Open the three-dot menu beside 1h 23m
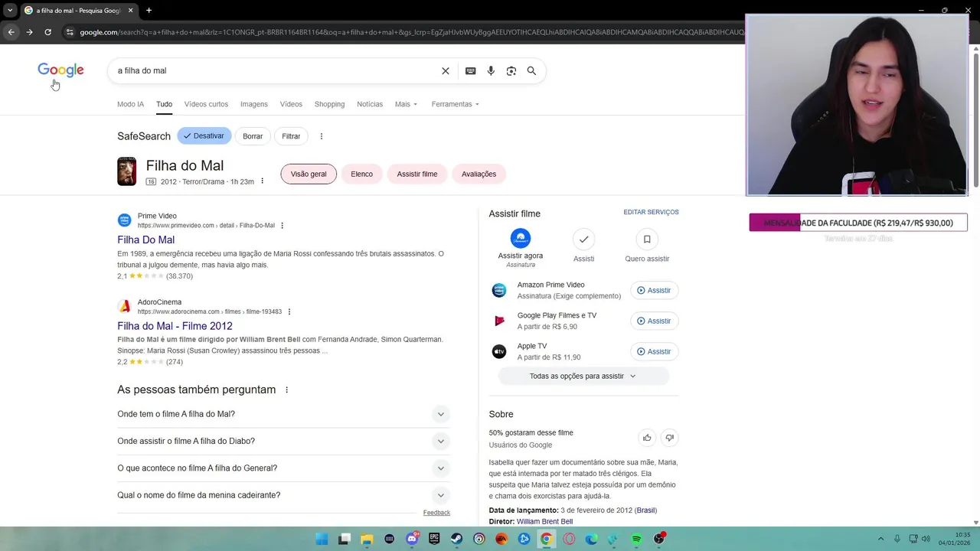This screenshot has height=551, width=980. [262, 181]
